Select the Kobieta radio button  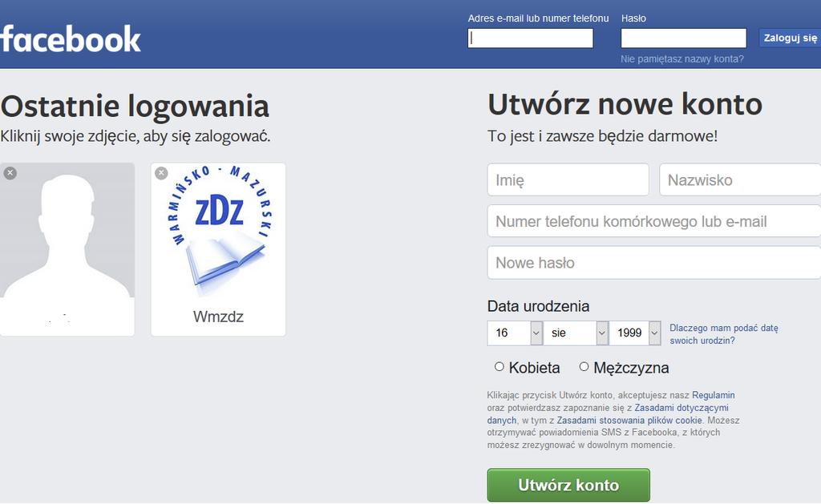(x=499, y=367)
